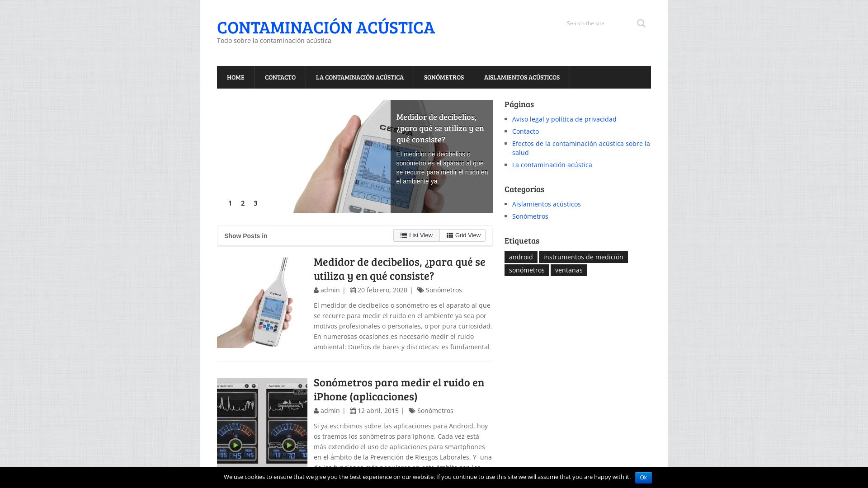Click the List View icon
The image size is (868, 488).
point(404,235)
